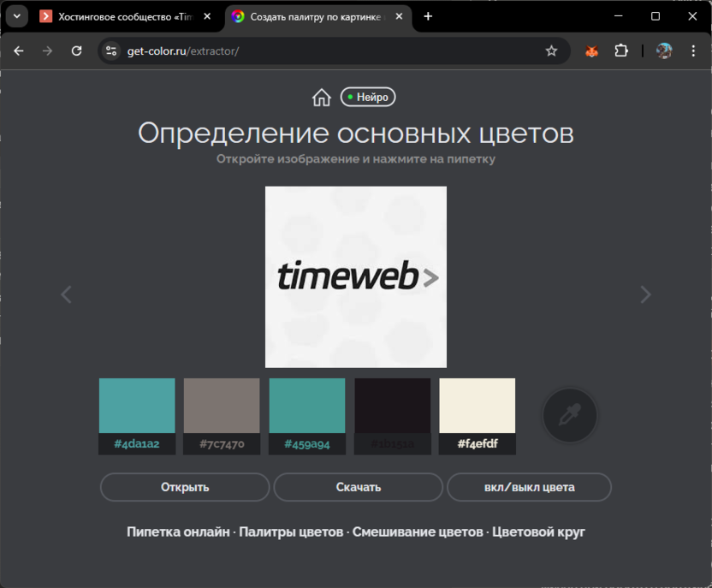Click the #459a94 hex code label
The image size is (712, 588).
307,443
